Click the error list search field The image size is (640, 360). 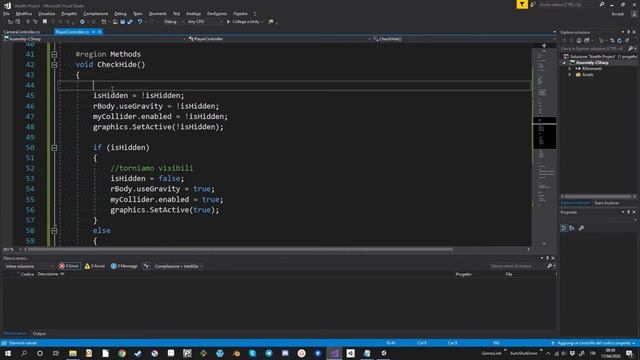(x=518, y=266)
